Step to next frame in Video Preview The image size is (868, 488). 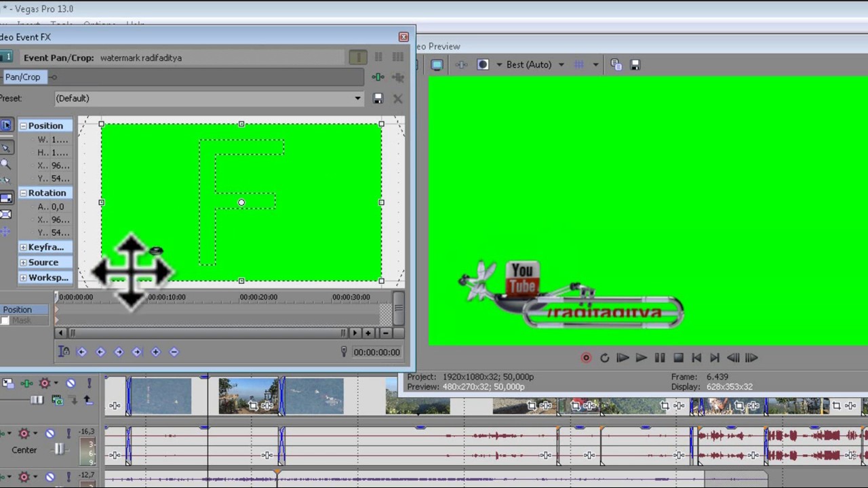751,358
